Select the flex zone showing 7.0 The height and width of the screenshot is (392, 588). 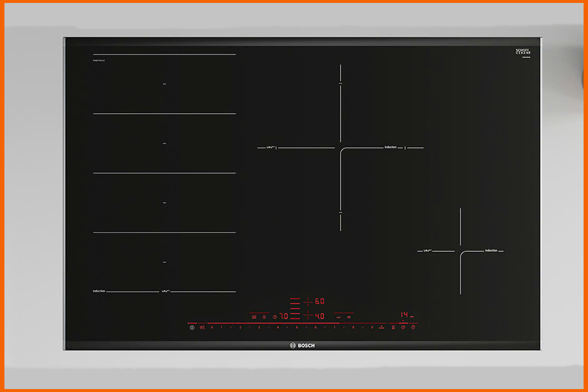284,317
